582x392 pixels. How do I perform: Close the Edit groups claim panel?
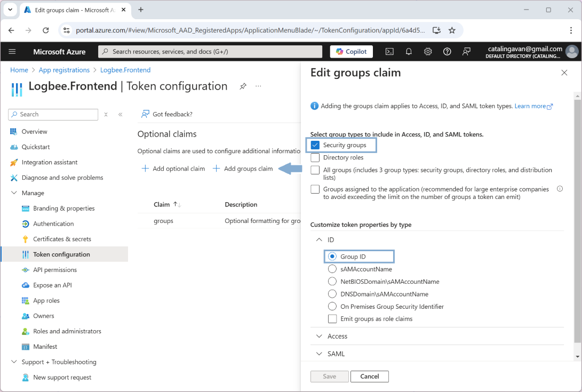tap(564, 73)
